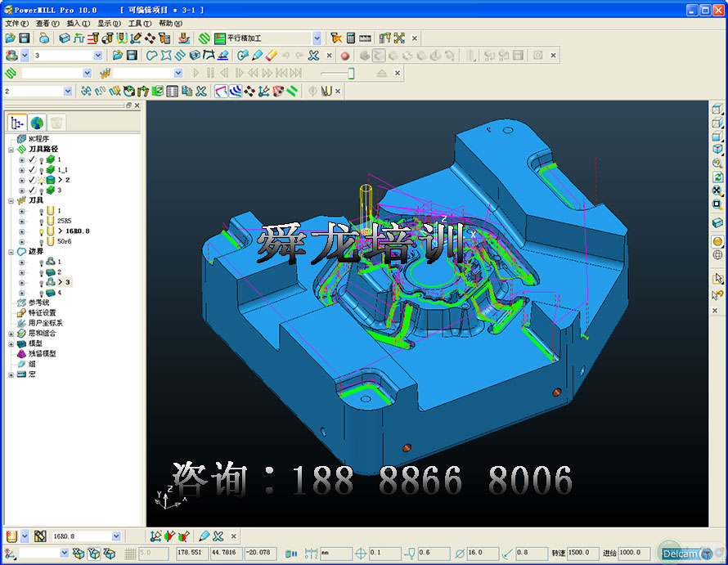Select the 特征设置 tree item
The image size is (728, 565).
tap(42, 313)
